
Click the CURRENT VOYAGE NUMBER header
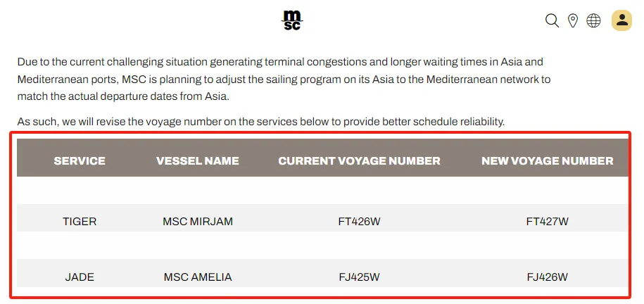click(360, 160)
